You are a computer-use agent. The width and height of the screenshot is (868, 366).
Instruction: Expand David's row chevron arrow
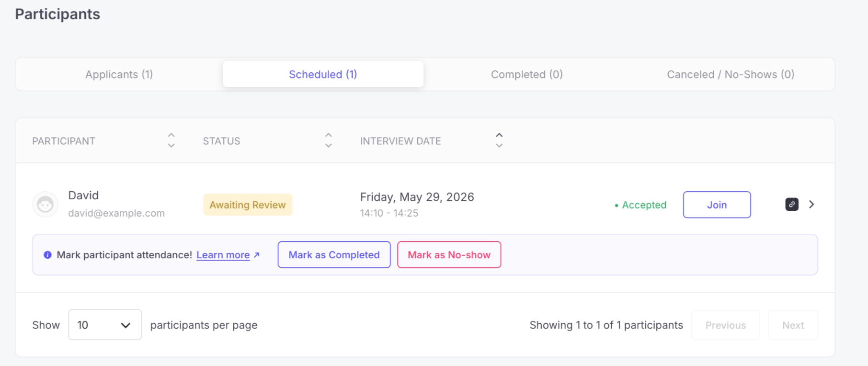click(x=811, y=205)
